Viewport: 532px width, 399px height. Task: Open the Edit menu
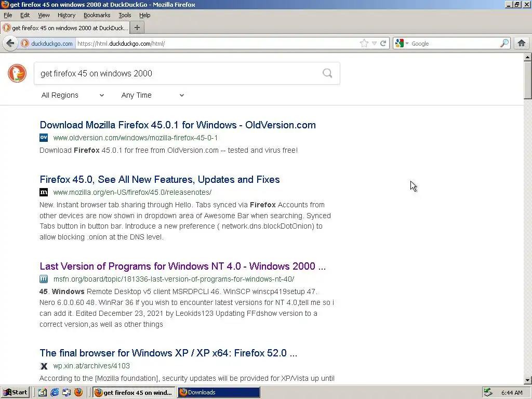[25, 15]
